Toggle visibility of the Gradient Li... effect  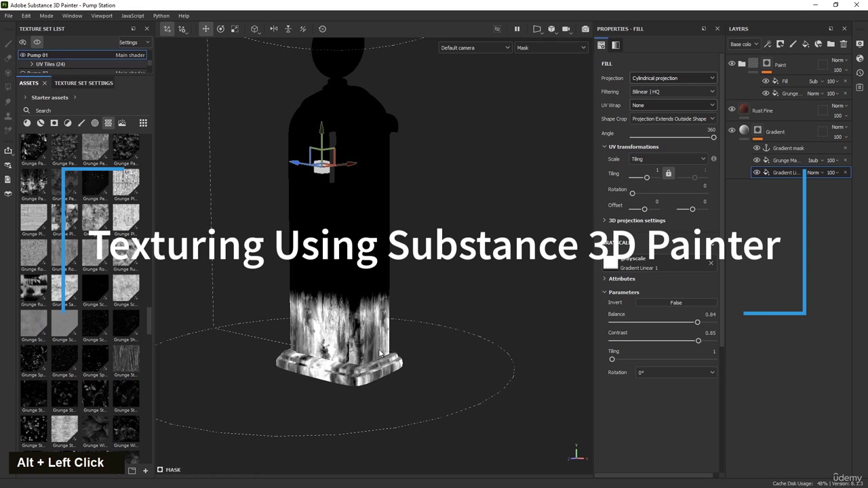tap(757, 173)
